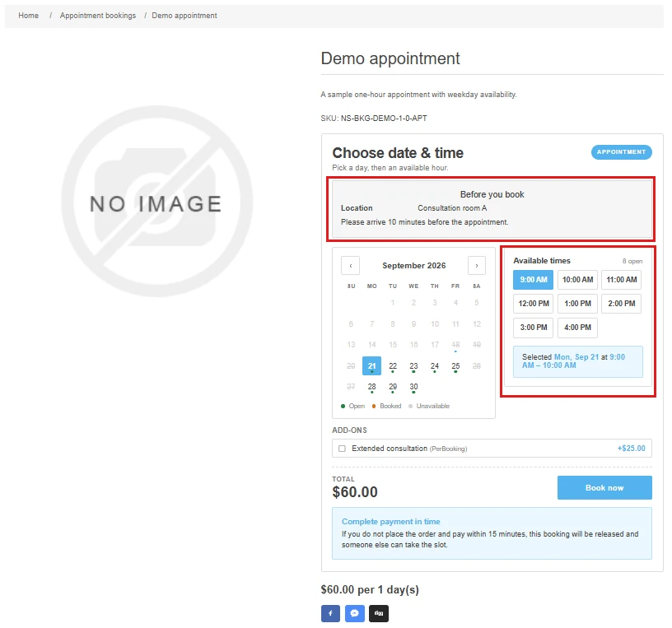Select September 24 in calendar

point(435,365)
